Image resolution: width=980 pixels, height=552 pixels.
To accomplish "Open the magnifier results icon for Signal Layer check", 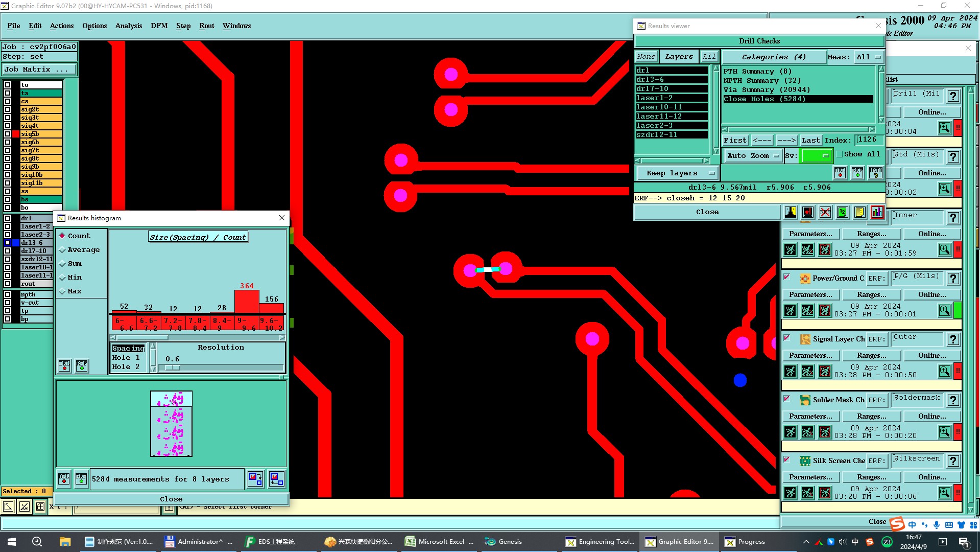I will [x=945, y=371].
